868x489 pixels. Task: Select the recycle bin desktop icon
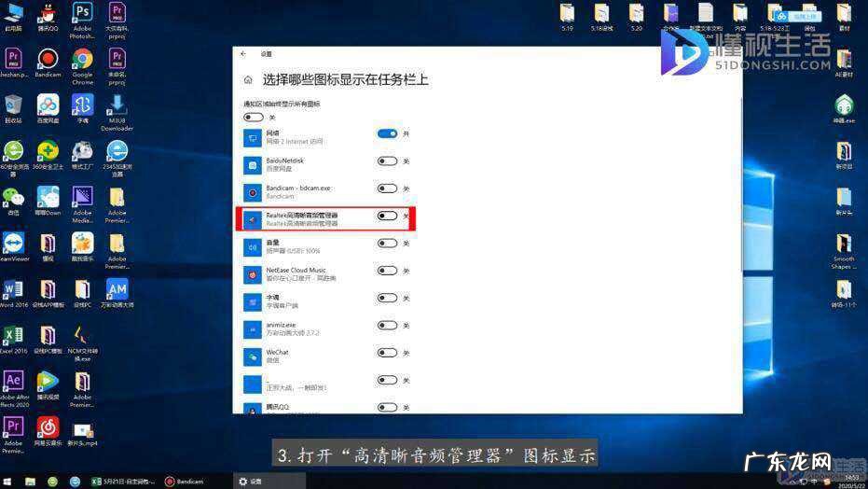(13, 109)
